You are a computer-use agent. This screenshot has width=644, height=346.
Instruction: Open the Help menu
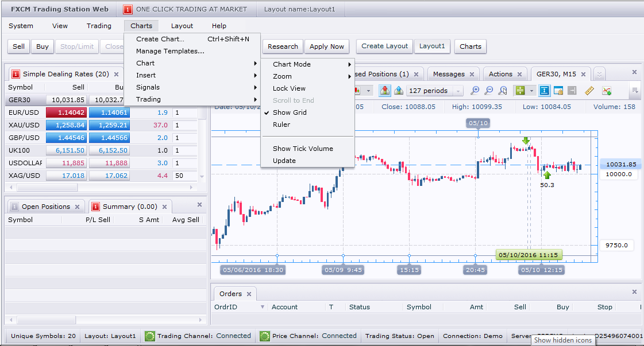pyautogui.click(x=219, y=26)
